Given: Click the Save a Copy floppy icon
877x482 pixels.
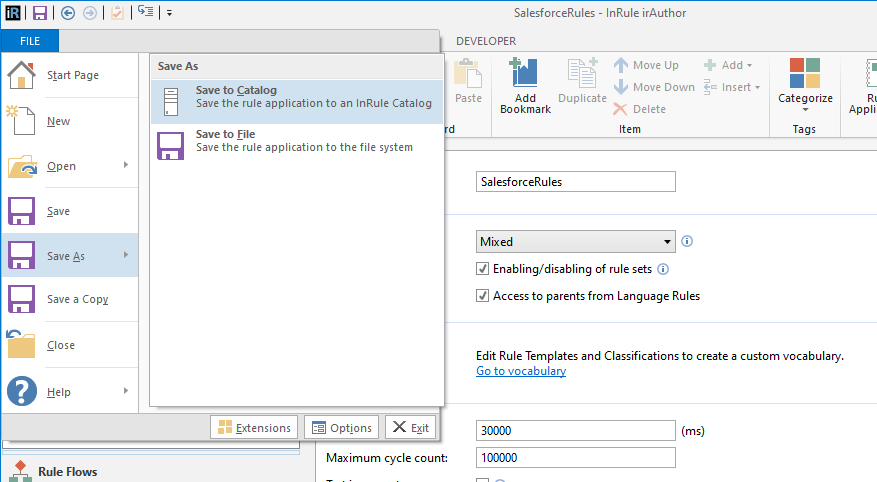Looking at the screenshot, I should tap(21, 299).
